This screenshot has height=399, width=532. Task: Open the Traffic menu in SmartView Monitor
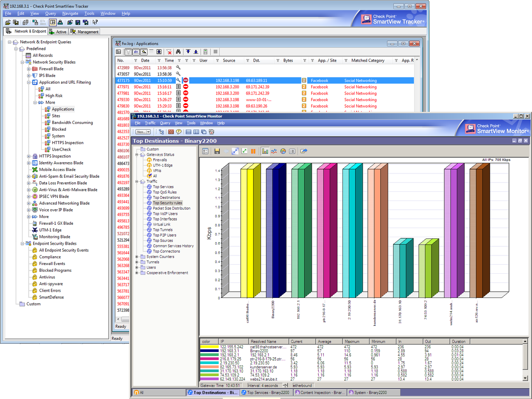coord(150,123)
